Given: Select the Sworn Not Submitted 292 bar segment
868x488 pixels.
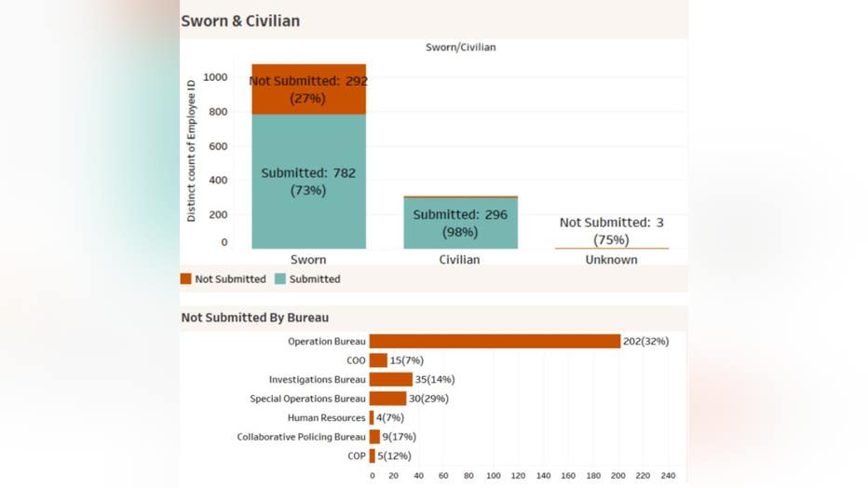Looking at the screenshot, I should click(x=309, y=89).
